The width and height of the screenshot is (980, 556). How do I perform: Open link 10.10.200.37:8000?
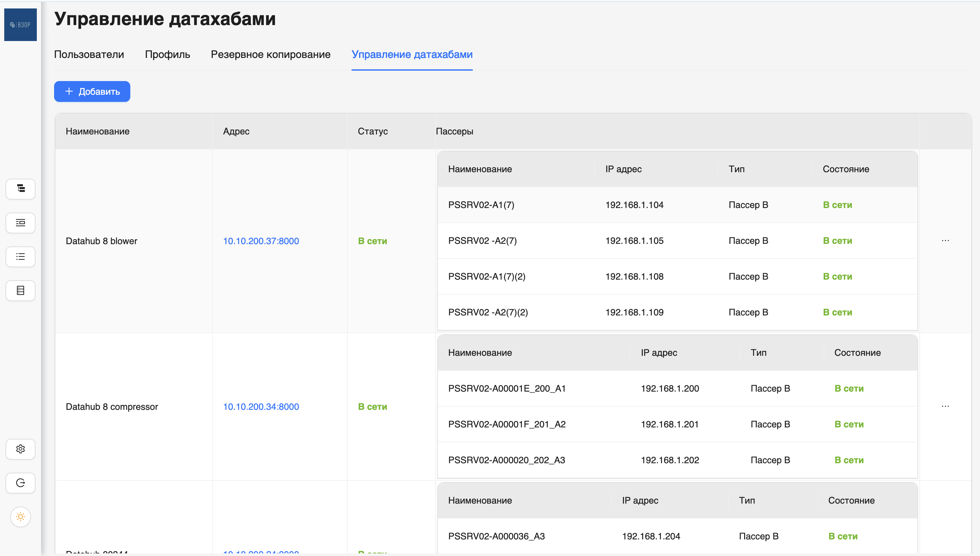(x=261, y=241)
